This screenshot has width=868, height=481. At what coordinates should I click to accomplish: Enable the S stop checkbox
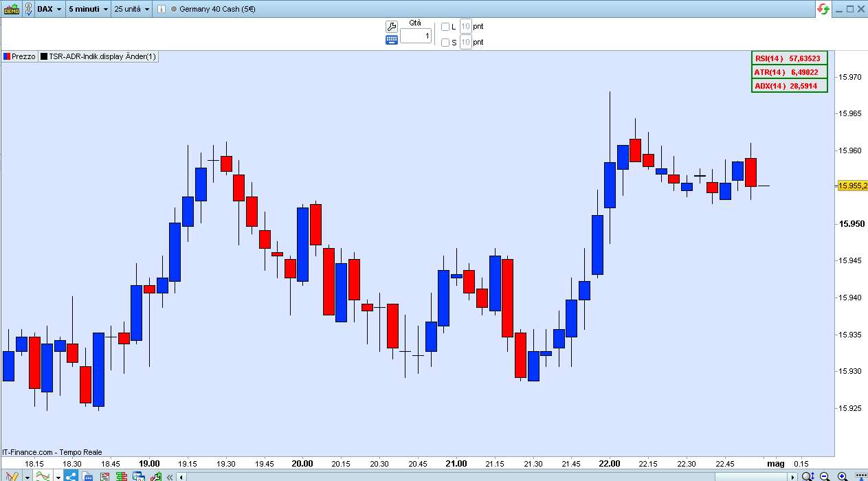[x=445, y=43]
